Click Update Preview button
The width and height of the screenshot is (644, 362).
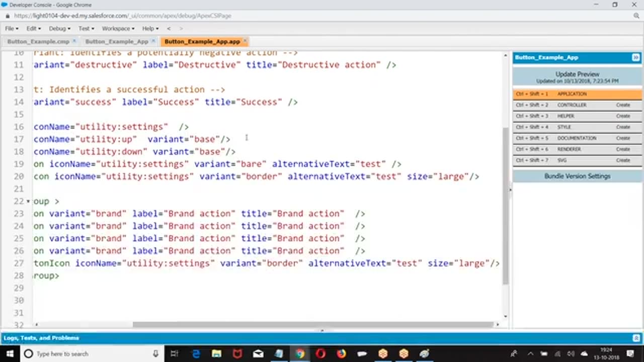pos(577,77)
